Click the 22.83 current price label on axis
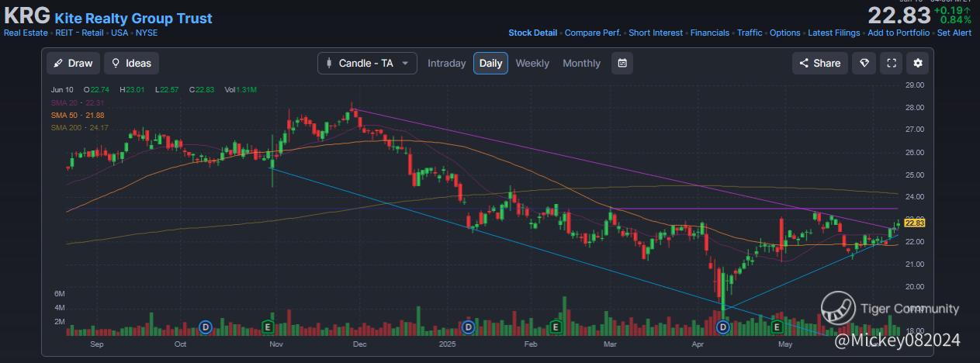980x363 pixels. coord(916,223)
